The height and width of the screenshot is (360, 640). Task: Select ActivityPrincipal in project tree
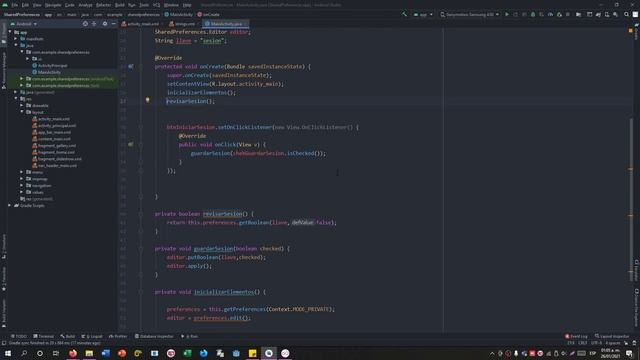[52, 65]
